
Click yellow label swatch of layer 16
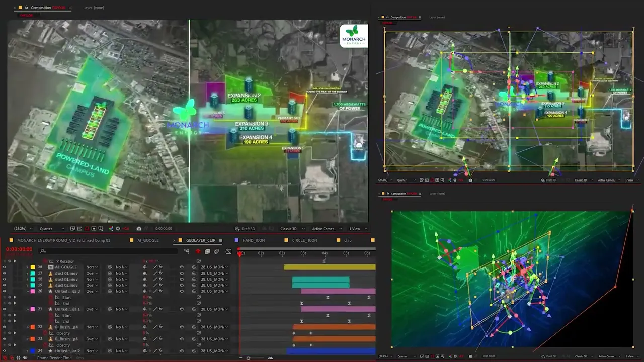click(x=33, y=267)
